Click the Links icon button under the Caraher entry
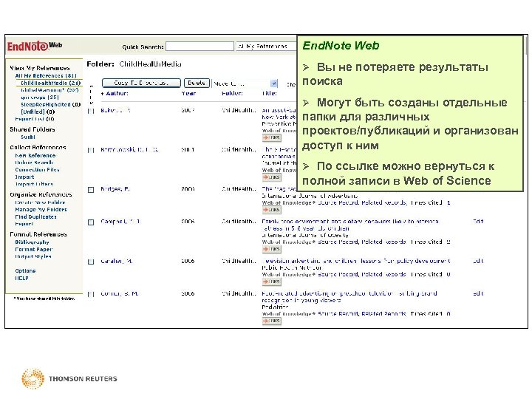This screenshot has width=532, height=399. [x=272, y=282]
